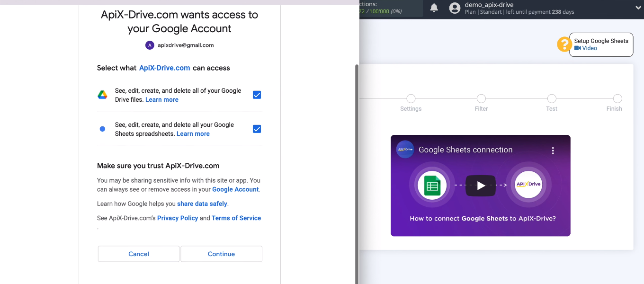Click the apixdrive@gmail.com account avatar

(x=150, y=44)
